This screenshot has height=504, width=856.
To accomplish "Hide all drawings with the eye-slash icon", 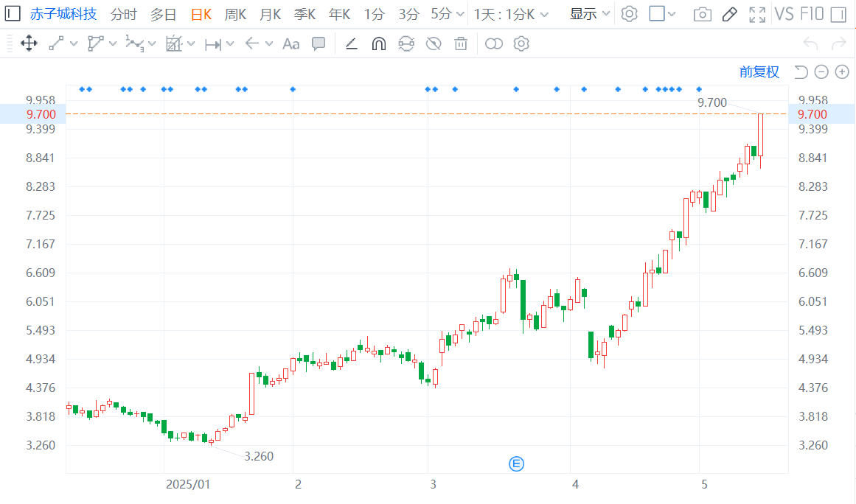I will [434, 43].
